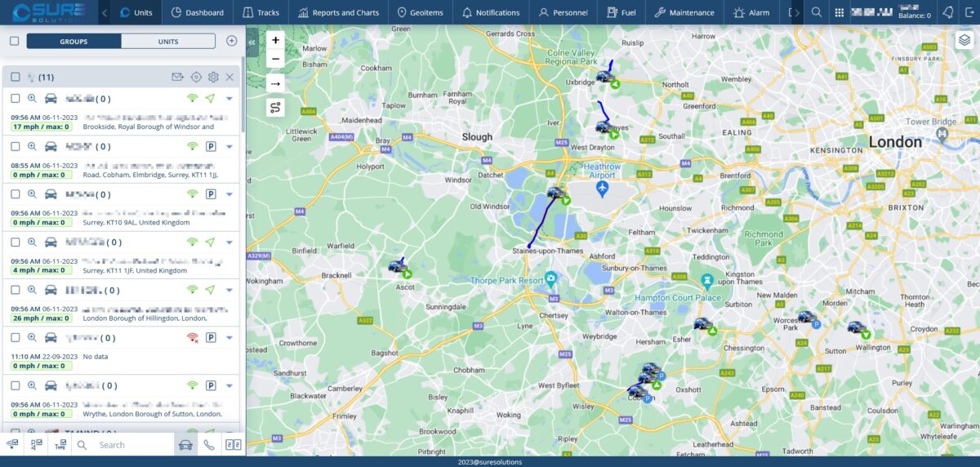The width and height of the screenshot is (980, 467).
Task: Expand the first unit's dropdown arrow
Action: coord(229,98)
